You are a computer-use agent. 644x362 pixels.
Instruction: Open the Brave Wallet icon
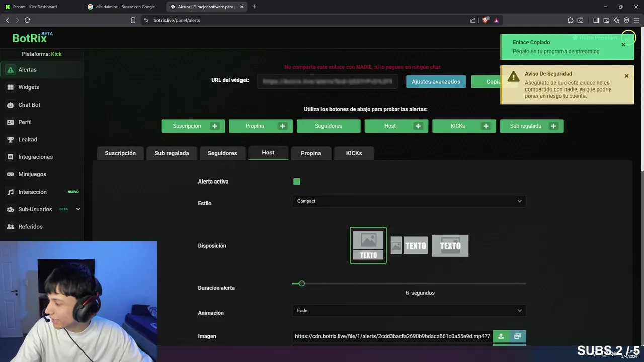pos(606,20)
